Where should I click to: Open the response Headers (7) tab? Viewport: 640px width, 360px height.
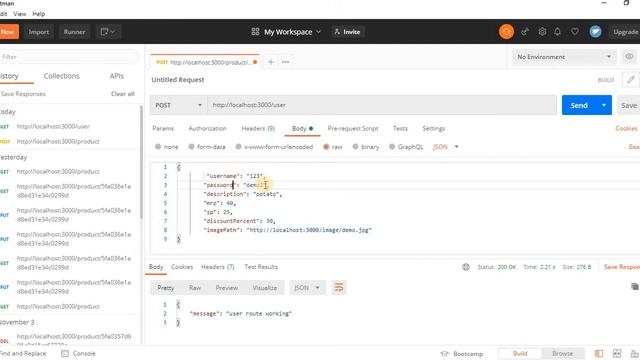click(218, 267)
